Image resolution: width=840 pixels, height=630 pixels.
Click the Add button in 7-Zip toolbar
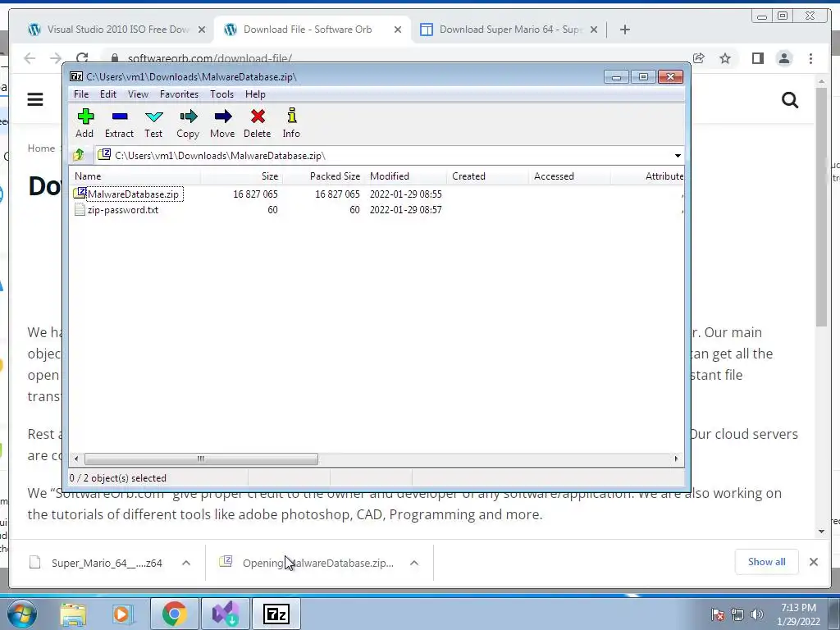(84, 123)
